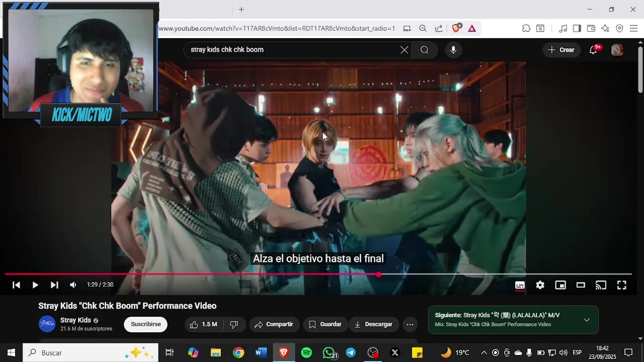Image resolution: width=644 pixels, height=362 pixels.
Task: Open more actions three-dot menu
Action: [410, 324]
